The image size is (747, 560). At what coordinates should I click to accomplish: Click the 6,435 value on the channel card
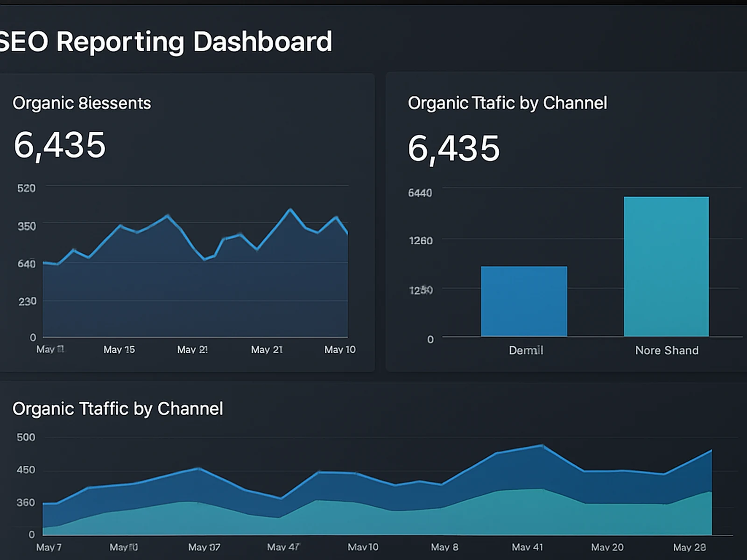click(x=453, y=148)
